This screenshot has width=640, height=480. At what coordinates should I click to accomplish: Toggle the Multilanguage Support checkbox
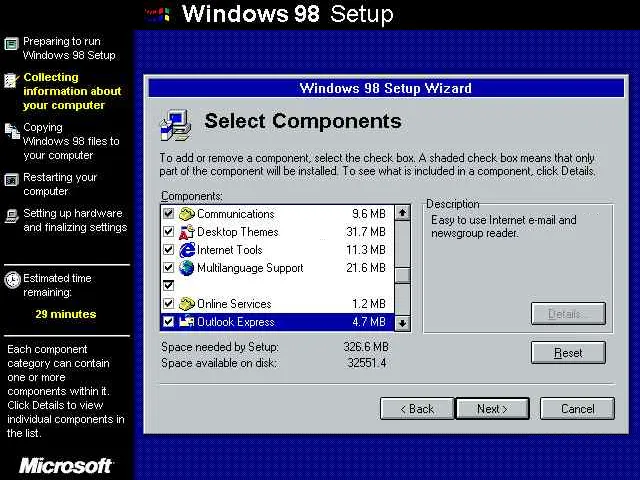[169, 267]
